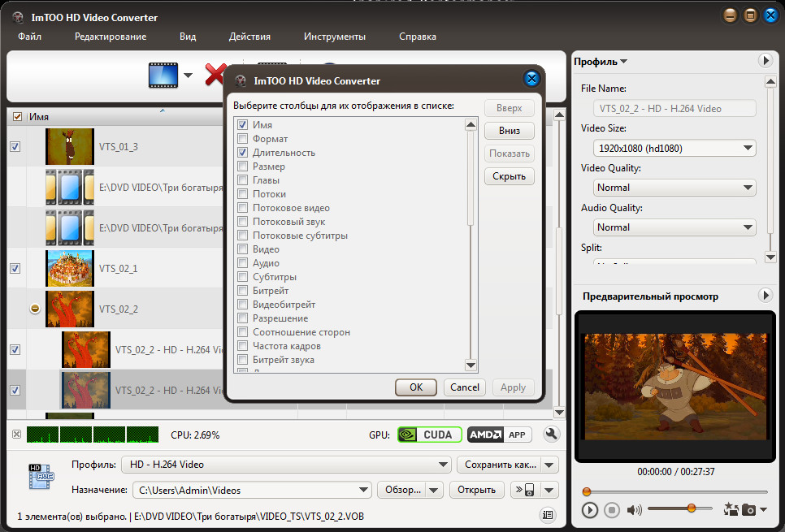Enable the Формат column checkbox
Screen dimensions: 785x532
(242, 139)
